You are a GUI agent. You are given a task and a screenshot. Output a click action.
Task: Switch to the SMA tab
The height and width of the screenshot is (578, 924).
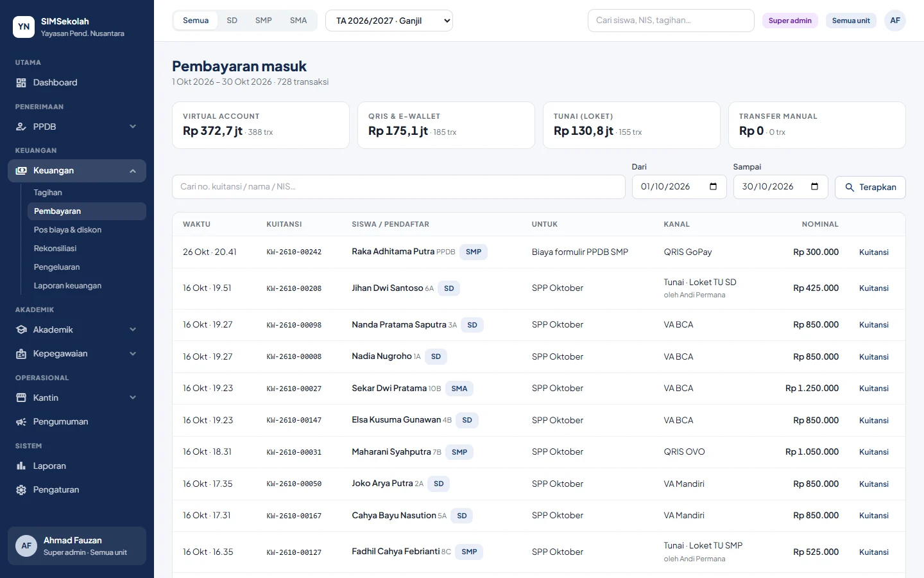click(x=298, y=21)
